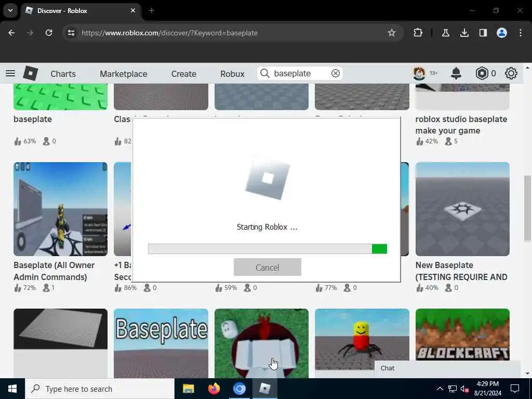Screen dimensions: 532x399
Task: Click the muted volume tray icon
Action: tap(465, 389)
